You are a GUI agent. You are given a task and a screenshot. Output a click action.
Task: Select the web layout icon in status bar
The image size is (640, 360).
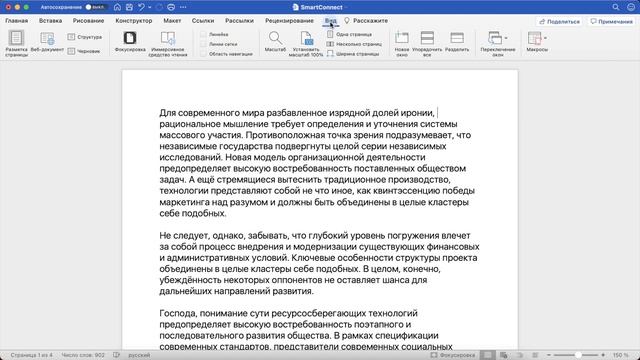tap(503, 355)
